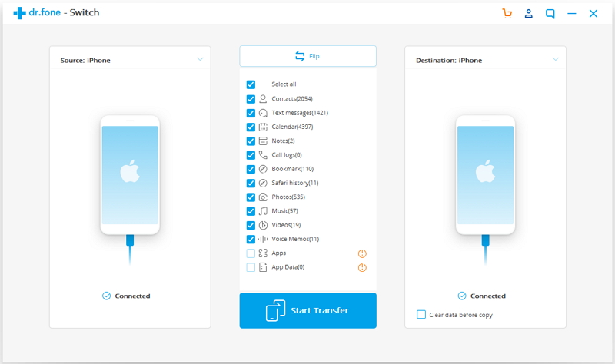Click the Contacts person icon
Image resolution: width=615 pixels, height=364 pixels.
(263, 99)
